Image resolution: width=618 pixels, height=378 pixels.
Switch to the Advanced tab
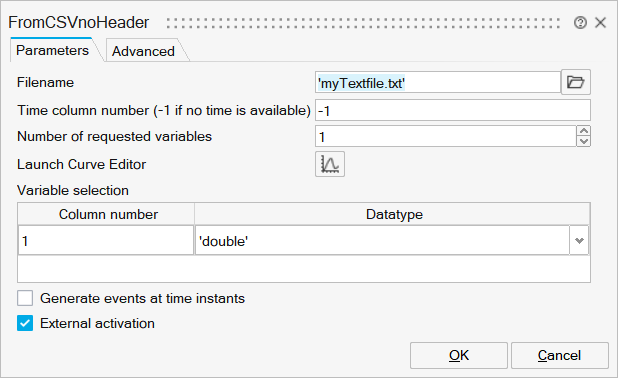143,51
